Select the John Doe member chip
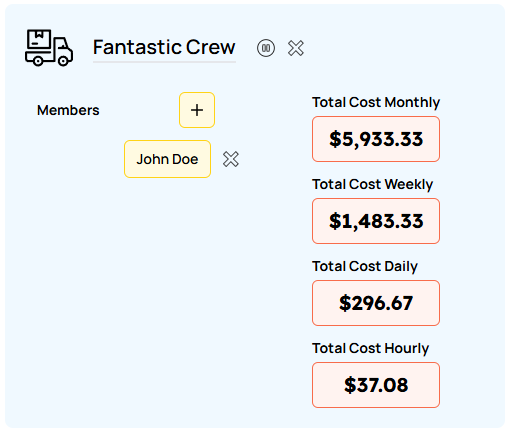 pyautogui.click(x=167, y=159)
